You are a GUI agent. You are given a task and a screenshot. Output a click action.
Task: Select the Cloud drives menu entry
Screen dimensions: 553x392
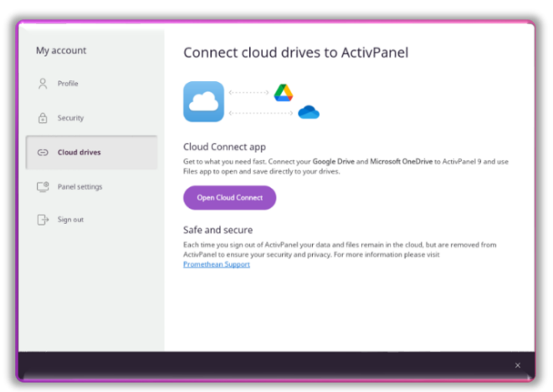click(x=79, y=153)
